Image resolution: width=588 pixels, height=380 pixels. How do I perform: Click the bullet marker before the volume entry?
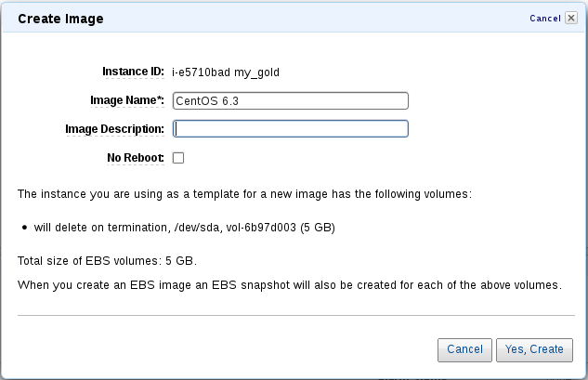22,228
